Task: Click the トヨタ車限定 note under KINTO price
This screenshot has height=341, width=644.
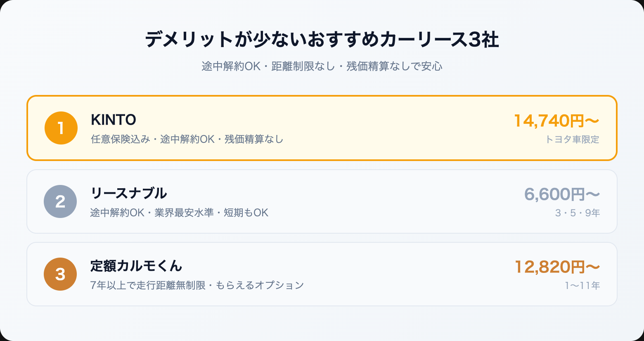Action: pyautogui.click(x=572, y=140)
